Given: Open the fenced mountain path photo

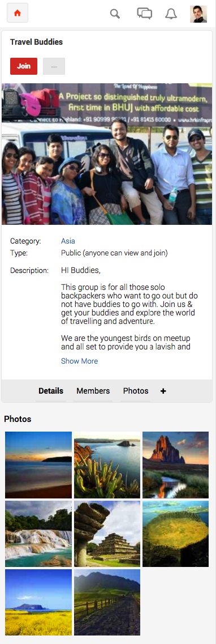Looking at the screenshot, I should point(107,603).
